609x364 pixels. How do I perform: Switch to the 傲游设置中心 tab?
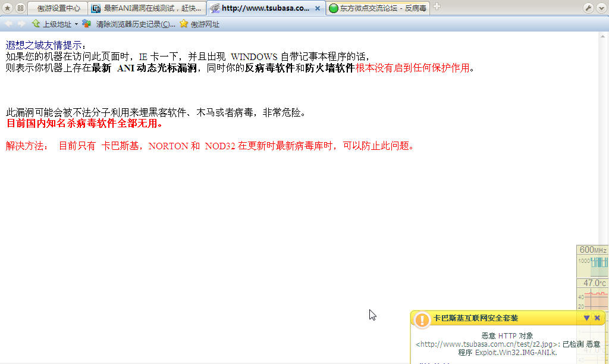[x=58, y=8]
